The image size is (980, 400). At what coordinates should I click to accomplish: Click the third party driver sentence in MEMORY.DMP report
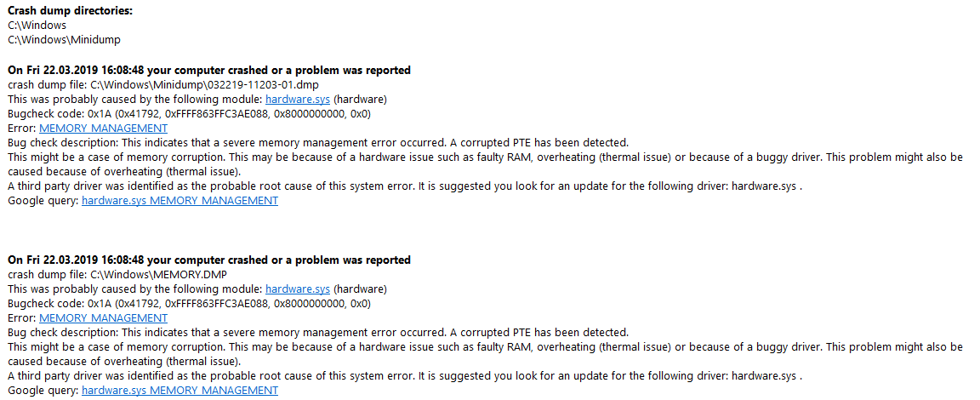[x=405, y=376]
